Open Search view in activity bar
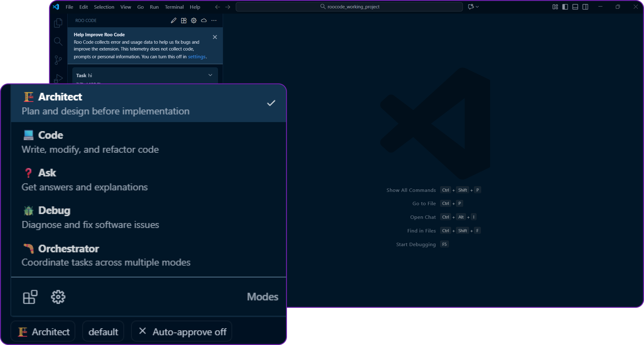Screen dimensions: 644x345 58,41
